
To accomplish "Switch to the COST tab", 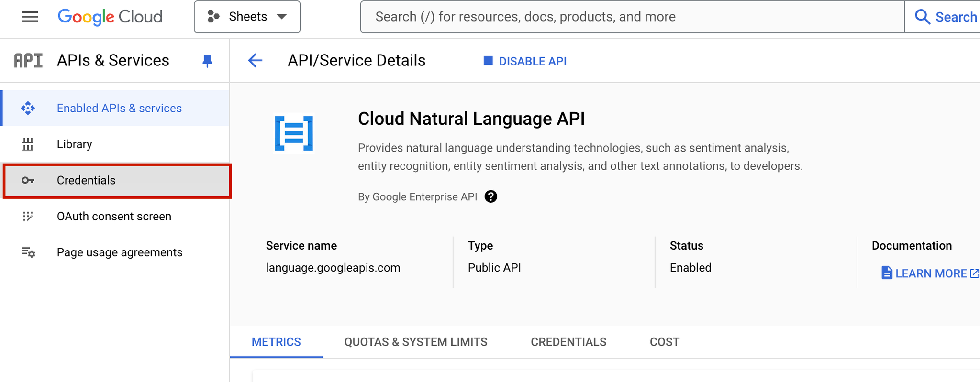I will 665,342.
